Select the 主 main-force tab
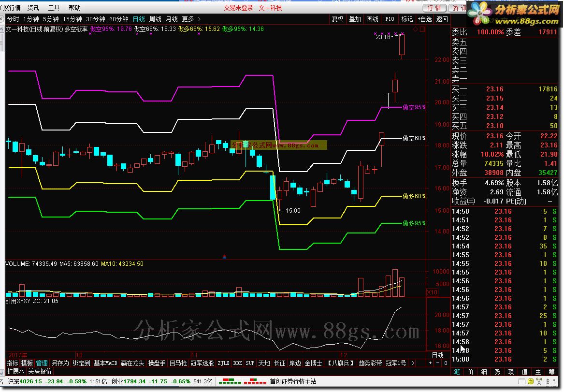Screen dimensions: 564x392 tap(538, 372)
